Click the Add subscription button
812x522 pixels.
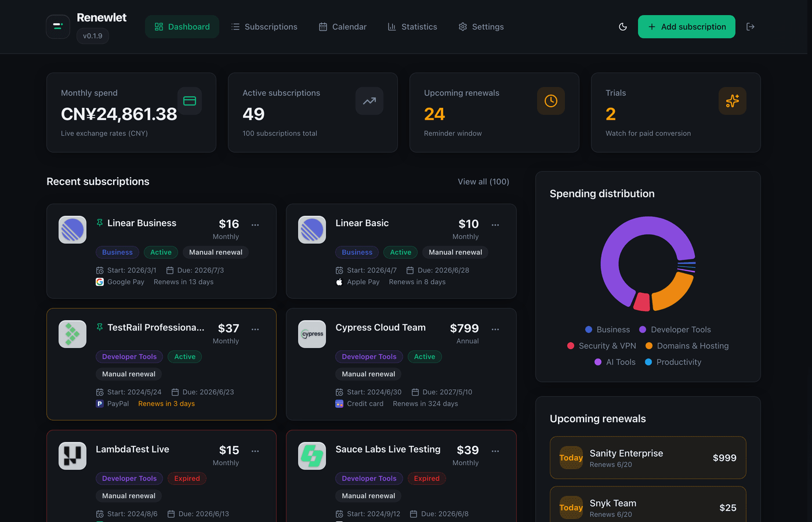point(687,27)
